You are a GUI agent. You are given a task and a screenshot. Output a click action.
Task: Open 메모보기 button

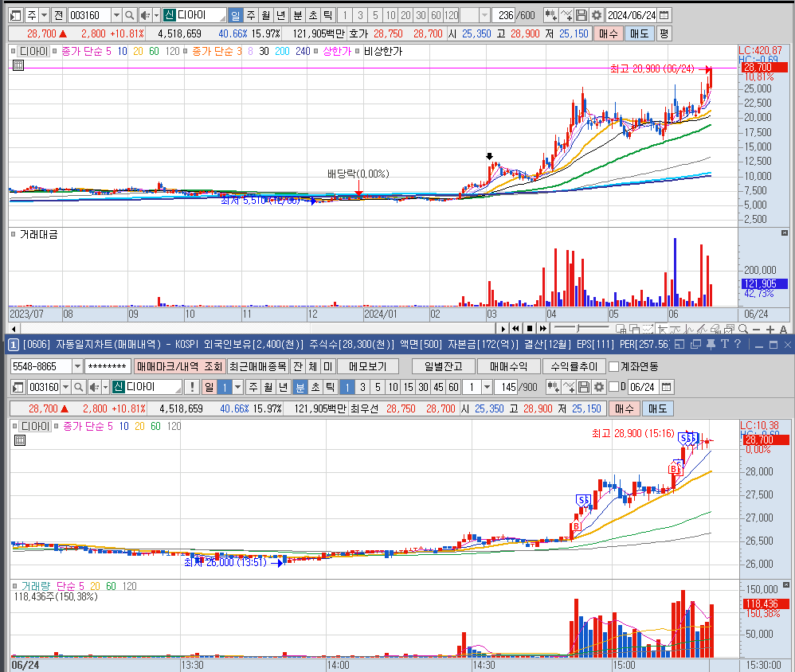[367, 366]
